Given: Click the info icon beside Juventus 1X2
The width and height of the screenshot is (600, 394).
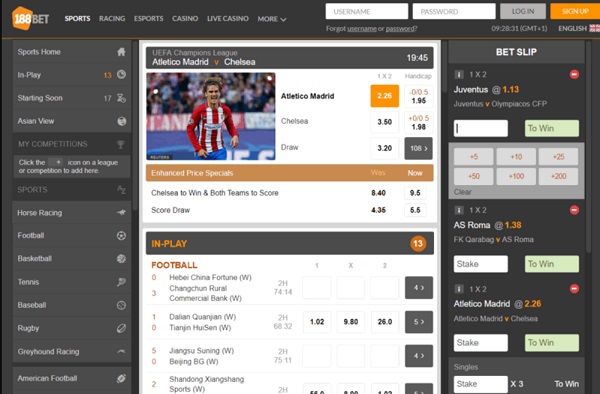Looking at the screenshot, I should [x=459, y=75].
